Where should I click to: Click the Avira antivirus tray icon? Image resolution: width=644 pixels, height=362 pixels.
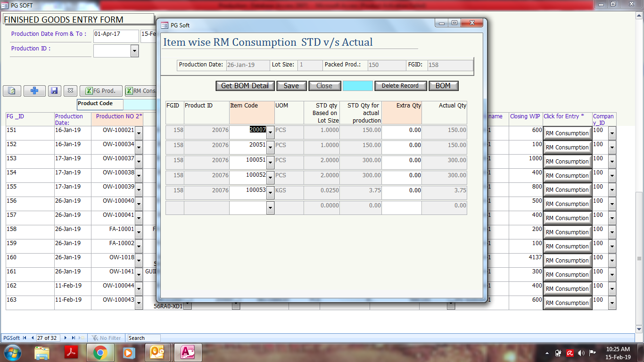[x=570, y=353]
